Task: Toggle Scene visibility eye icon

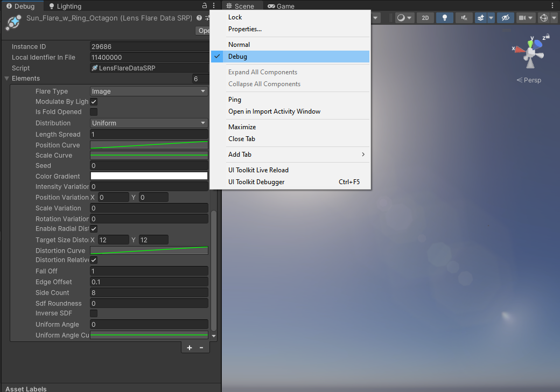Action: (505, 18)
